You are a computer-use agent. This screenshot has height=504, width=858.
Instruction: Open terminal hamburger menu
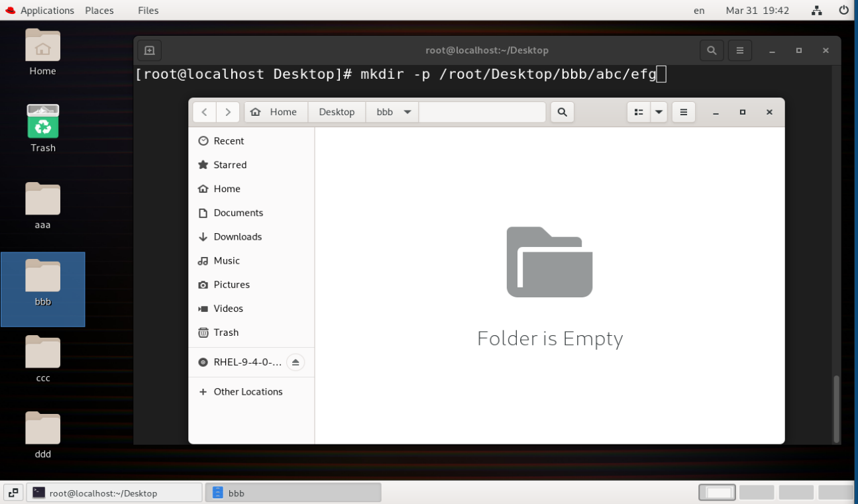point(740,50)
